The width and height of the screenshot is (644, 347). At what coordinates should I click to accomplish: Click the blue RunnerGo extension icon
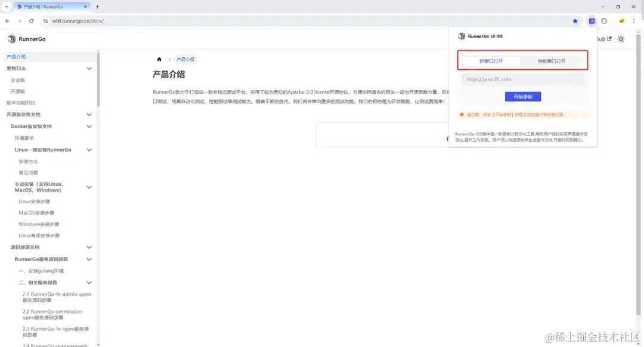(592, 21)
